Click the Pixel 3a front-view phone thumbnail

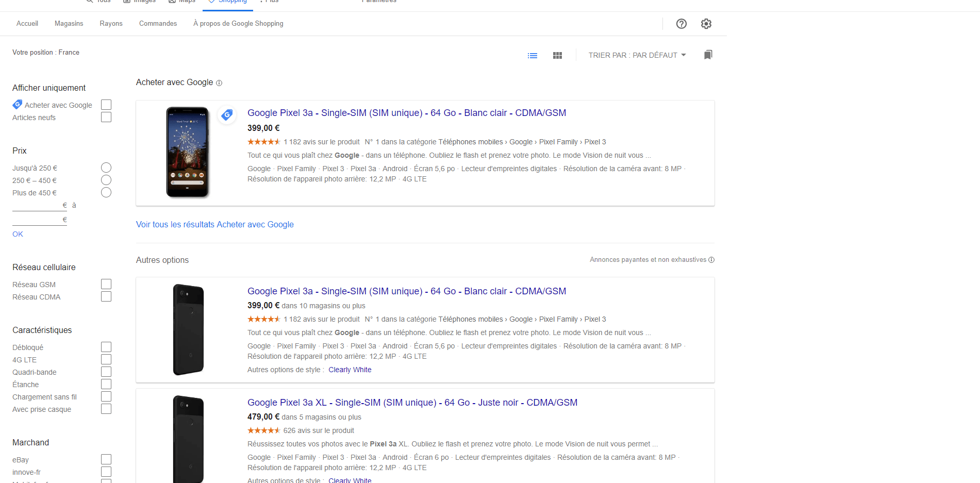point(188,152)
